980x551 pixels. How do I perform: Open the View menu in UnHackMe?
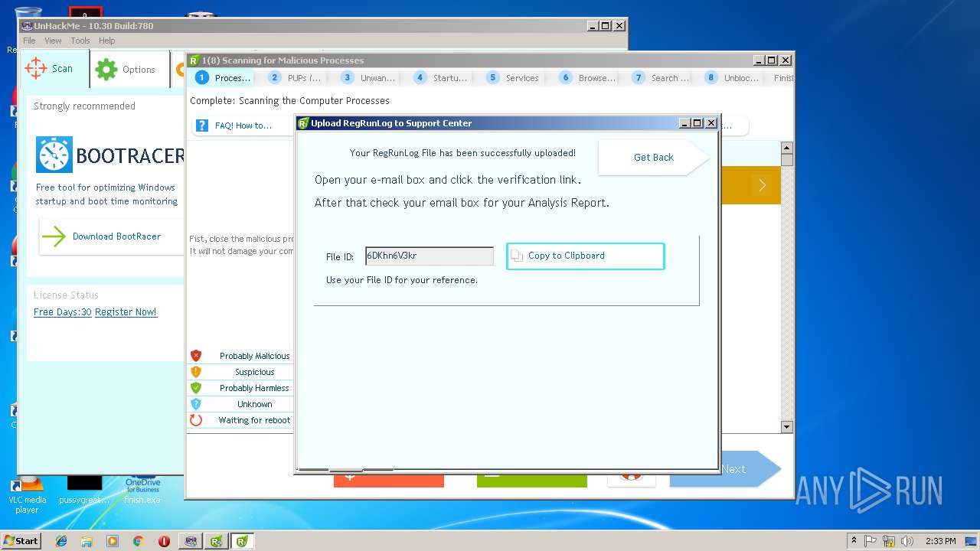53,41
